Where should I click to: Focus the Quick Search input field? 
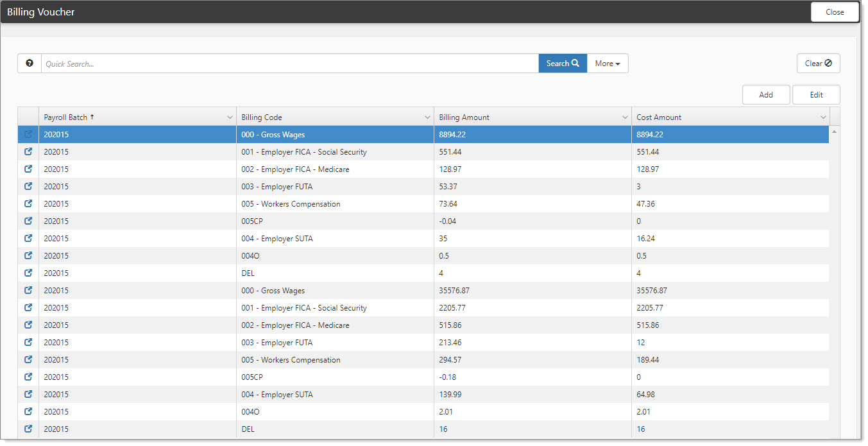tap(290, 64)
